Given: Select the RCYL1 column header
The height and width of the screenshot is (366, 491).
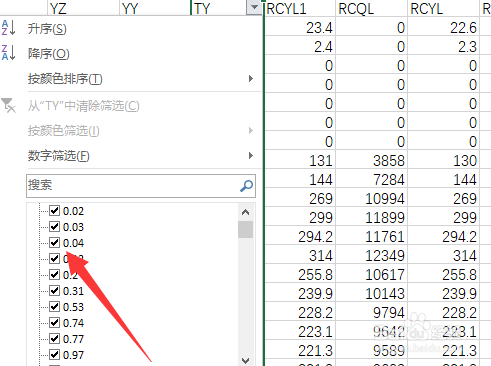Looking at the screenshot, I should tap(300, 8).
